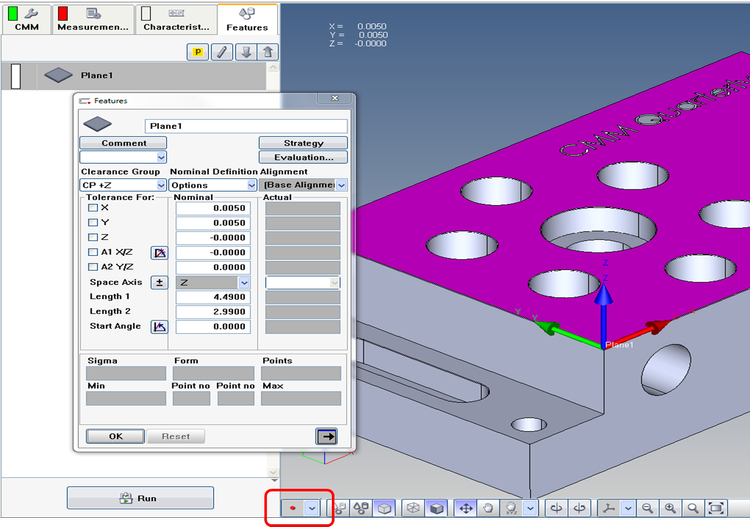Screen dimensions: 750x527
Task: Click the Reset button
Action: [x=176, y=436]
